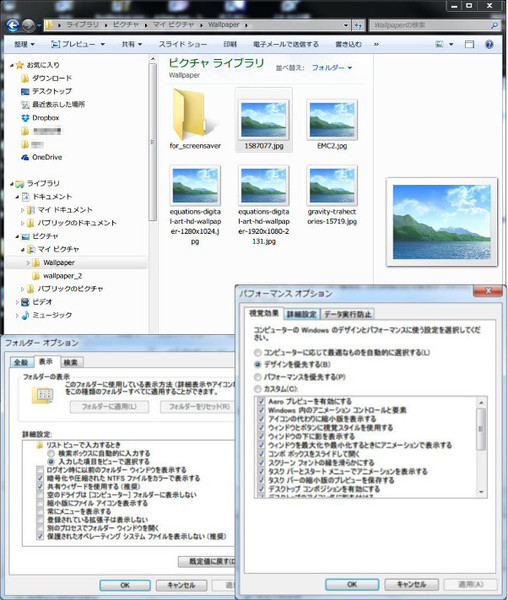The width and height of the screenshot is (508, 600).
Task: Select ミュージック library in the tree
Action: tap(47, 315)
